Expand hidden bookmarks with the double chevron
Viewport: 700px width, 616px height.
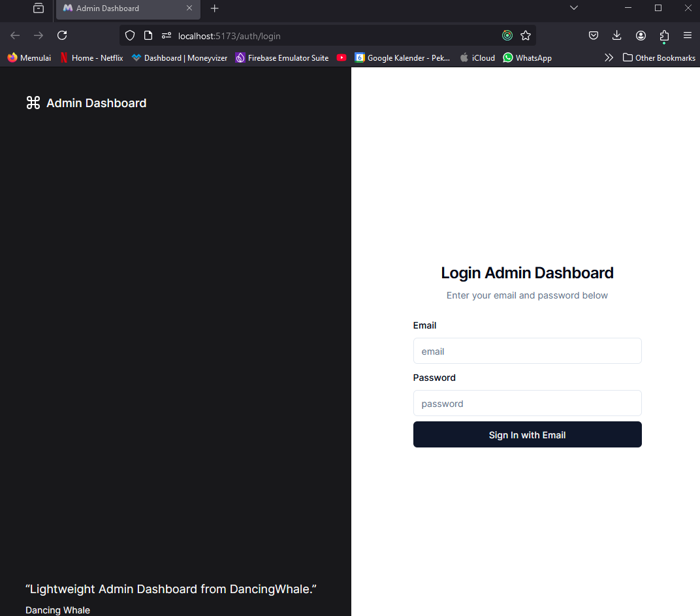click(609, 57)
